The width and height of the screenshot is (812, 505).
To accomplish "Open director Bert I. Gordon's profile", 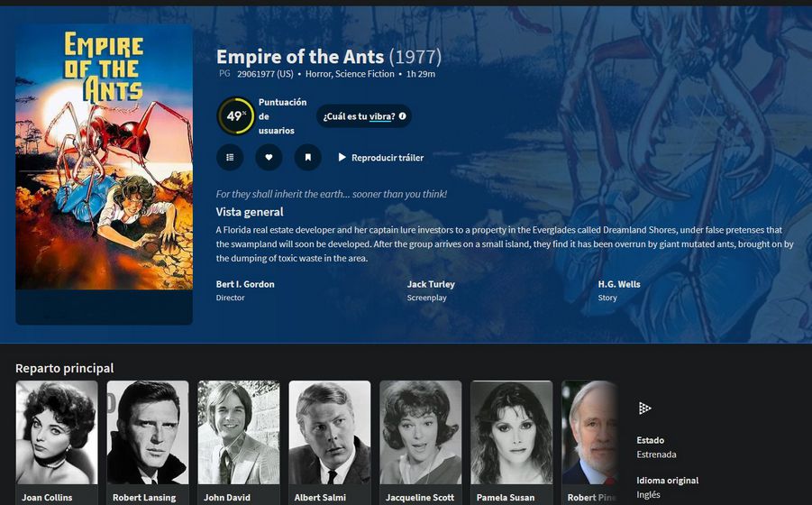I will (245, 284).
